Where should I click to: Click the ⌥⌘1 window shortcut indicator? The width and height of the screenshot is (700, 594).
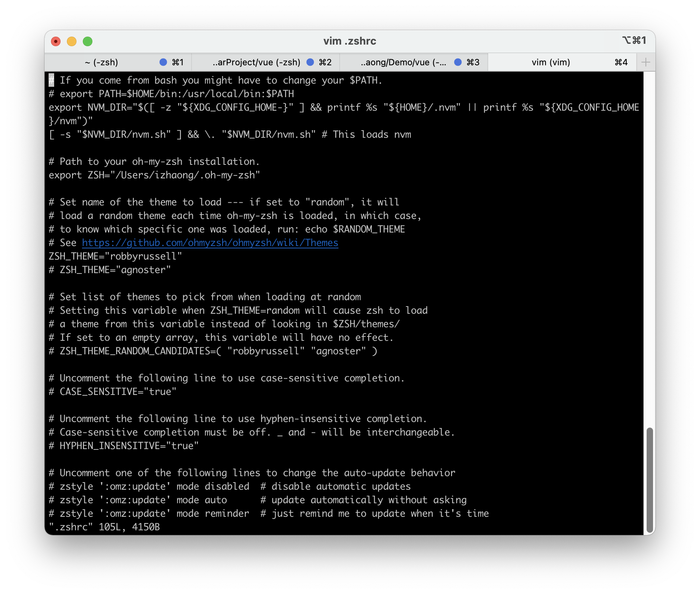(634, 41)
